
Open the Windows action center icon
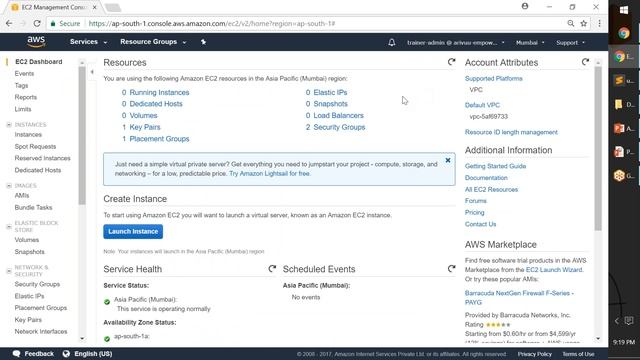click(629, 320)
